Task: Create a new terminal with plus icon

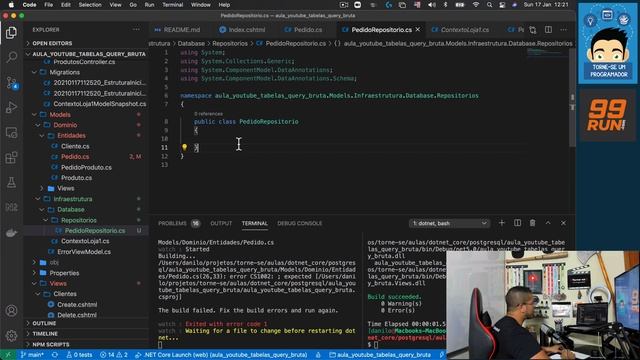Action: 502,223
